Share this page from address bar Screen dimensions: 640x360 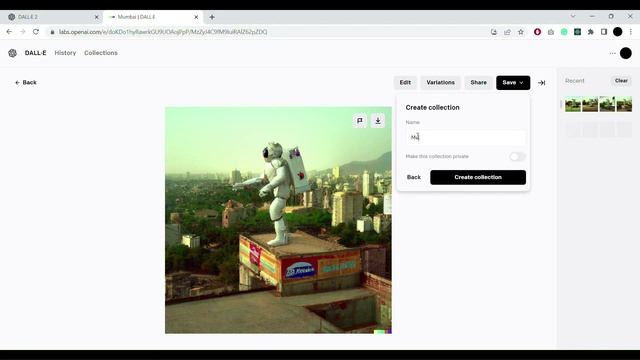click(x=507, y=32)
